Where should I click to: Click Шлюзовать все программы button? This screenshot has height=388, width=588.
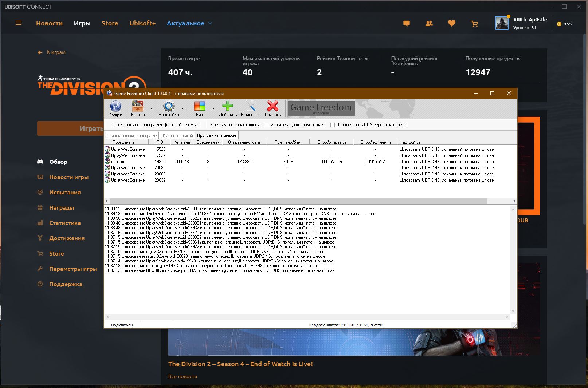(156, 125)
